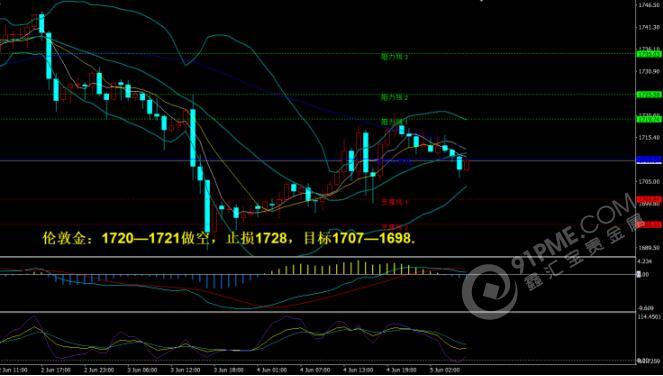Select the 1715.40 price axis label
Viewport: 663px width, 376px height.
649,137
